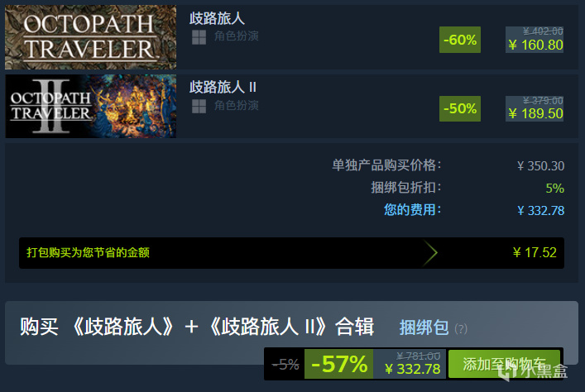Viewport: 585px width, 392px height.
Task: Click the 角色扮演 genre tag under 歧路旅人 II
Action: (x=236, y=106)
